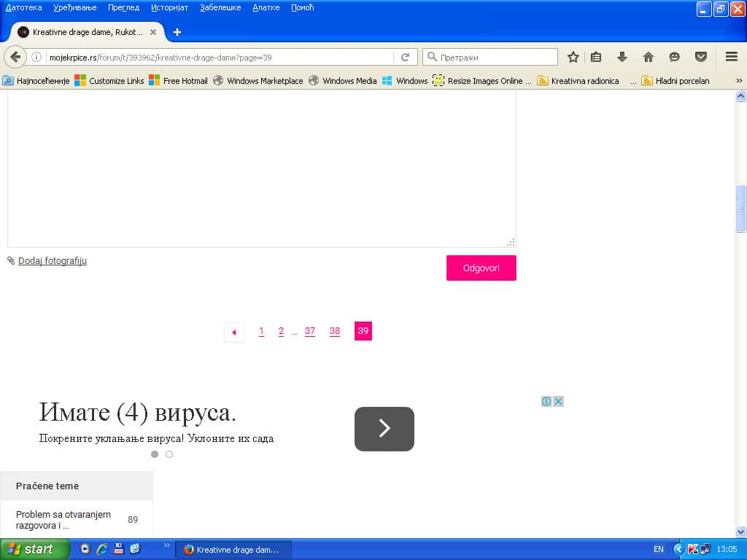Open the Free Hotmail bookmark
The height and width of the screenshot is (560, 747).
pyautogui.click(x=178, y=80)
